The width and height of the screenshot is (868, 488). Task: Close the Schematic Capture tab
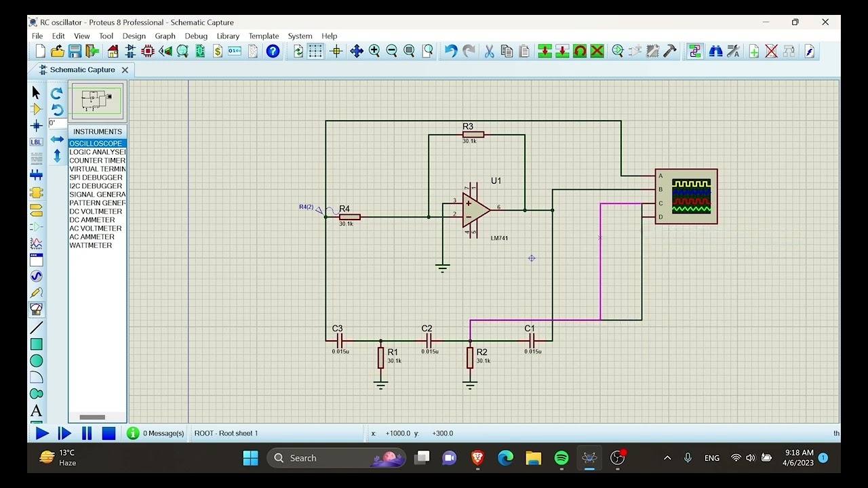pyautogui.click(x=125, y=70)
